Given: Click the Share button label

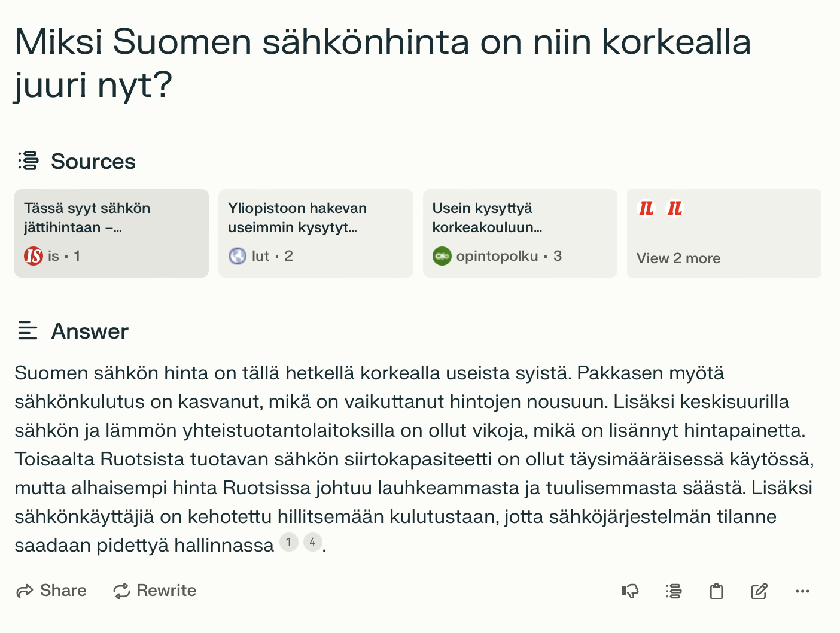Looking at the screenshot, I should click(x=63, y=591).
